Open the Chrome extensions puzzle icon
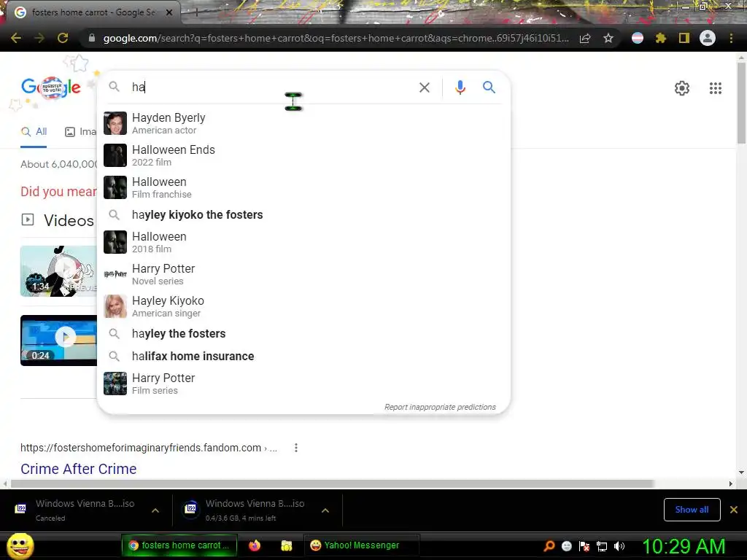Viewport: 747px width, 560px height. coord(660,38)
